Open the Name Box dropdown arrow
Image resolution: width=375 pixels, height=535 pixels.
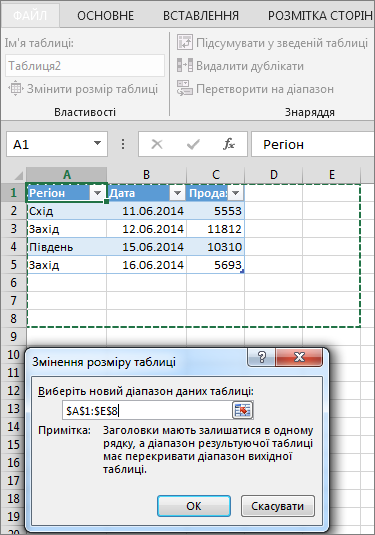click(x=97, y=144)
